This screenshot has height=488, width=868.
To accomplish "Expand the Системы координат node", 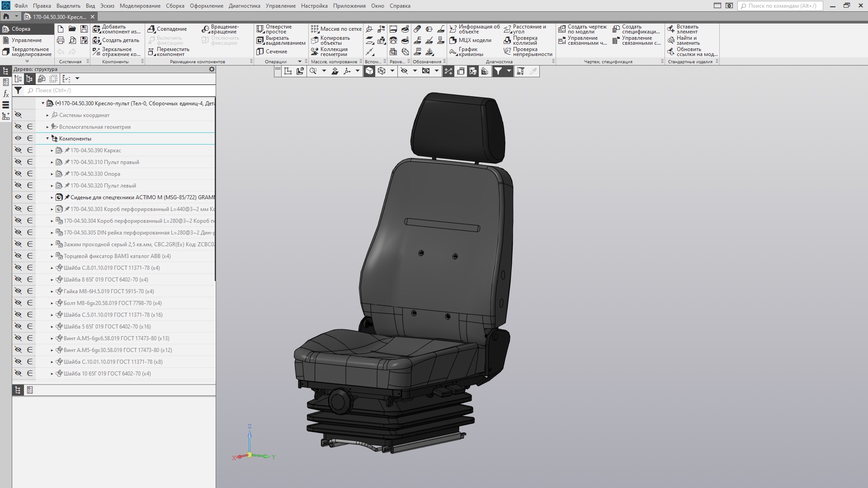I will click(47, 115).
